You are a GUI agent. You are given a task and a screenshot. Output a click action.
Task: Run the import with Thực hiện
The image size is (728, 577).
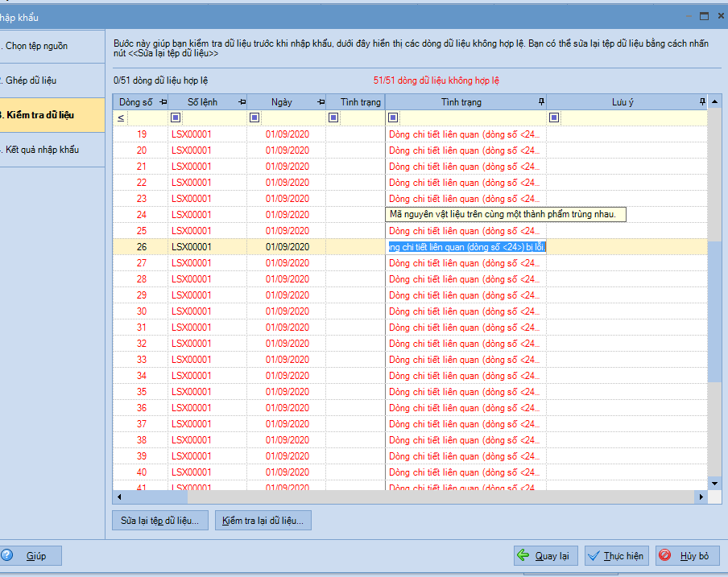click(x=616, y=556)
